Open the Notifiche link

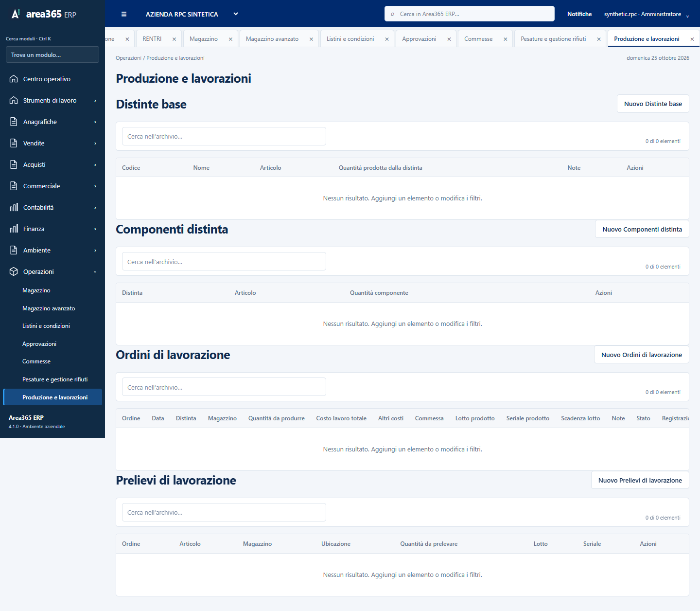point(579,14)
